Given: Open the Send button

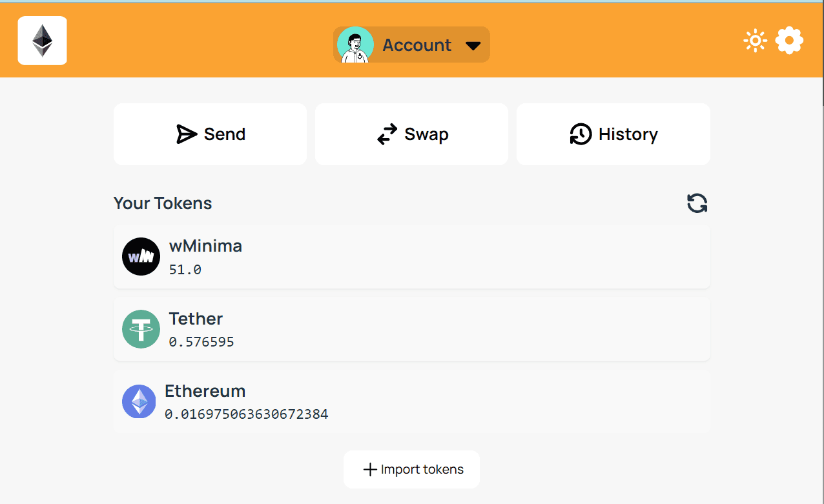Looking at the screenshot, I should click(x=210, y=134).
